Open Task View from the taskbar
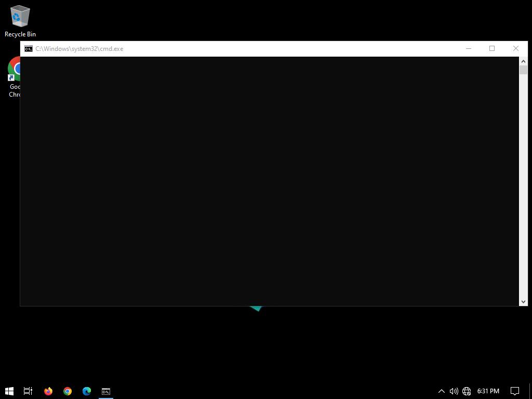Viewport: 532px width, 399px height. point(28,391)
